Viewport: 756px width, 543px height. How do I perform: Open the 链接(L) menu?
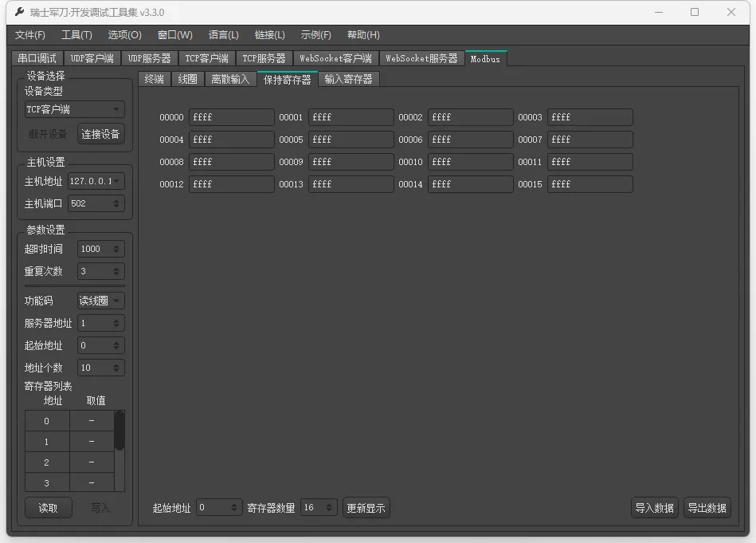coord(269,35)
